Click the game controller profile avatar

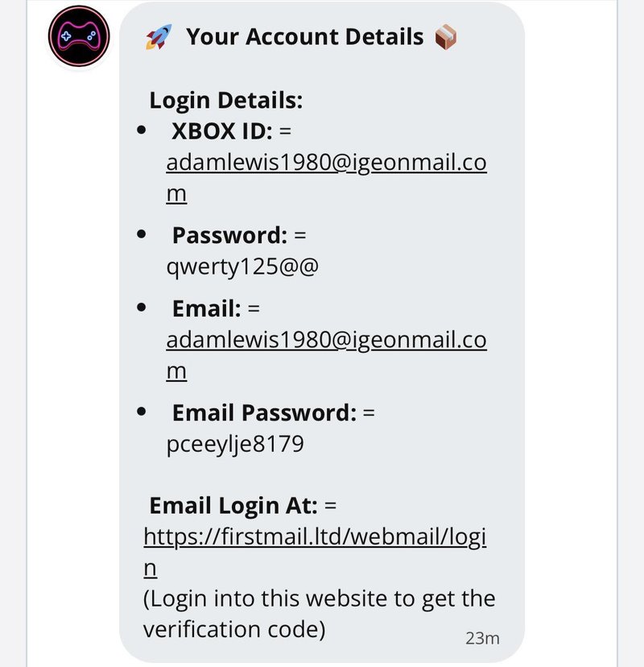point(79,36)
